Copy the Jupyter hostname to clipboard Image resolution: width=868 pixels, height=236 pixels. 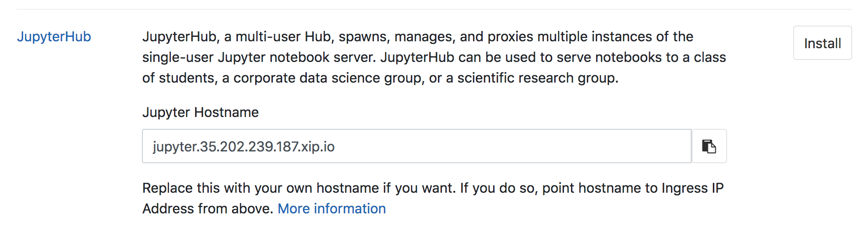(x=709, y=146)
